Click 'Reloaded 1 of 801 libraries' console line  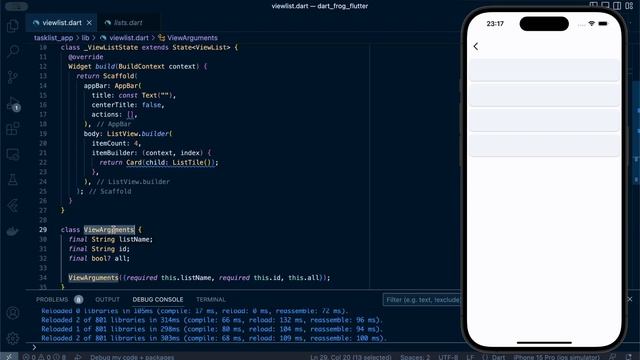[212, 329]
